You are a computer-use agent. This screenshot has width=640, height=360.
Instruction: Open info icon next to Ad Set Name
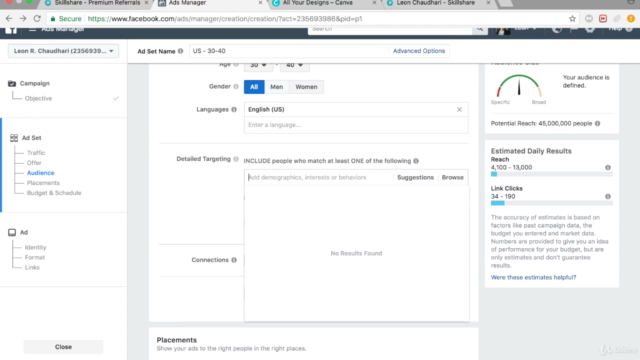point(180,51)
